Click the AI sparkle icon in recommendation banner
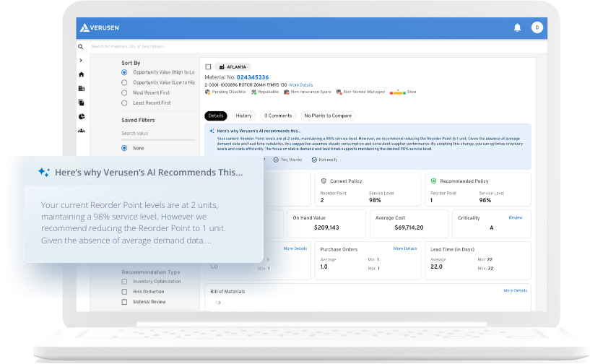Viewport: 590px width, 364px height. point(212,131)
